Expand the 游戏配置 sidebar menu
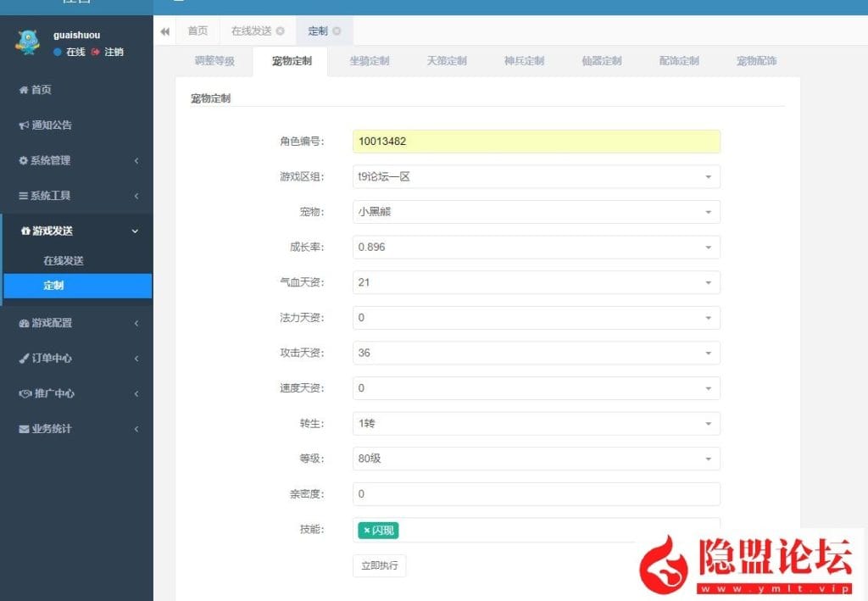This screenshot has width=868, height=601. pyautogui.click(x=76, y=323)
